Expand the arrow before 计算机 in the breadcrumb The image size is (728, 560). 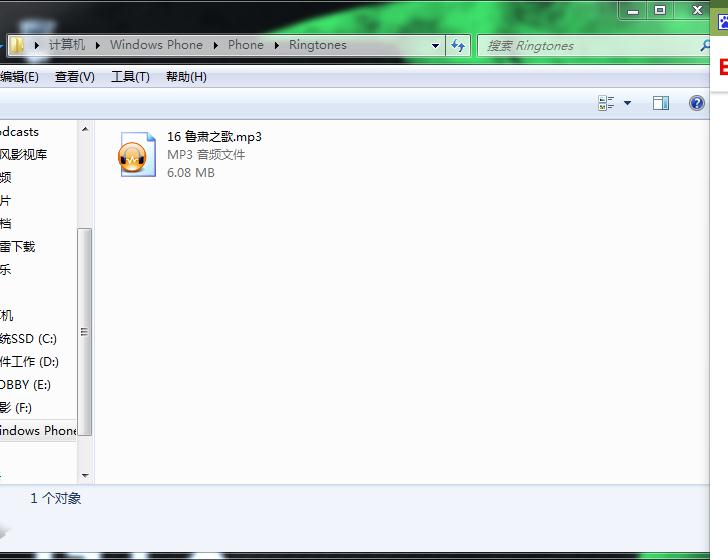37,46
